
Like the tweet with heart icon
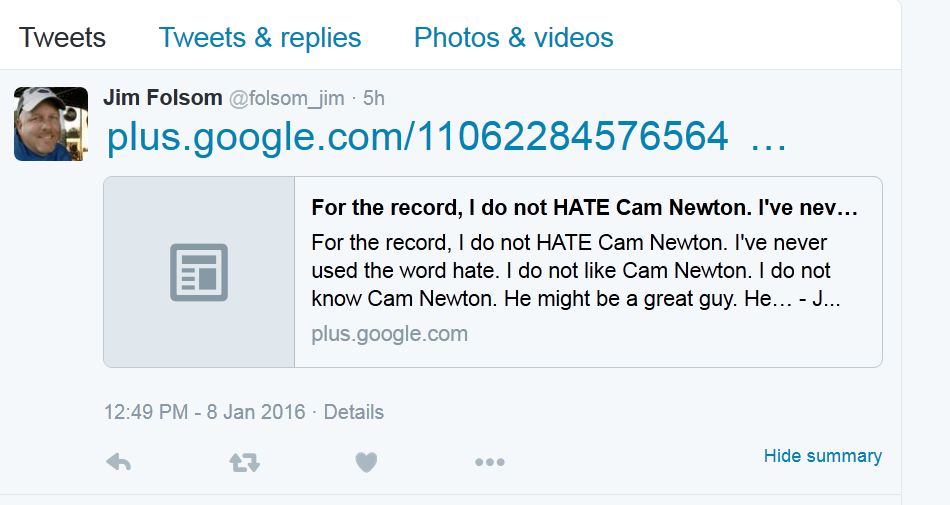366,463
